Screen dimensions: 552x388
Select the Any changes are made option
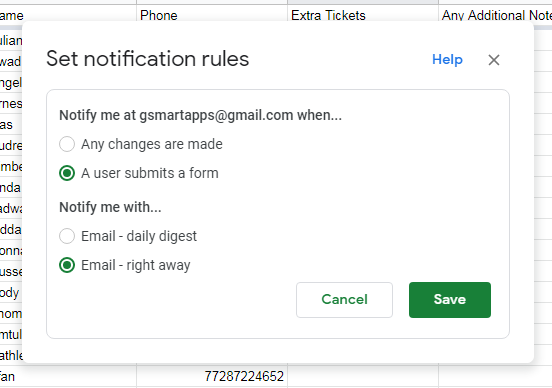tap(67, 144)
